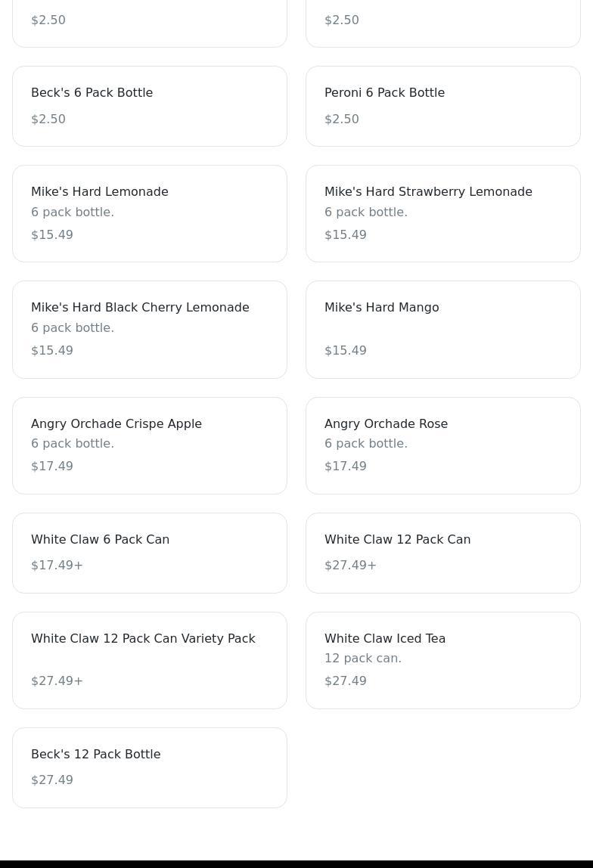The width and height of the screenshot is (593, 868).
Task: Choose White Claw 6 Pack Can
Action: pos(150,553)
